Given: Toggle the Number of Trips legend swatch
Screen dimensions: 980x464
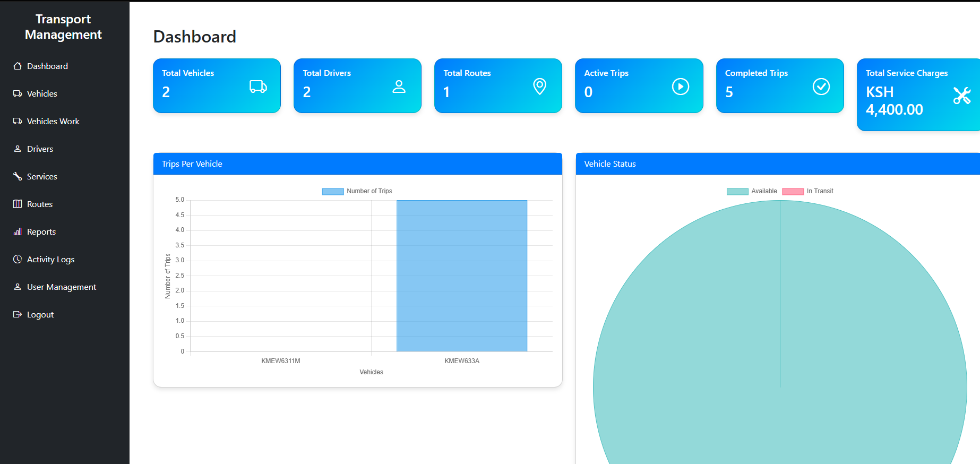Looking at the screenshot, I should [x=333, y=191].
